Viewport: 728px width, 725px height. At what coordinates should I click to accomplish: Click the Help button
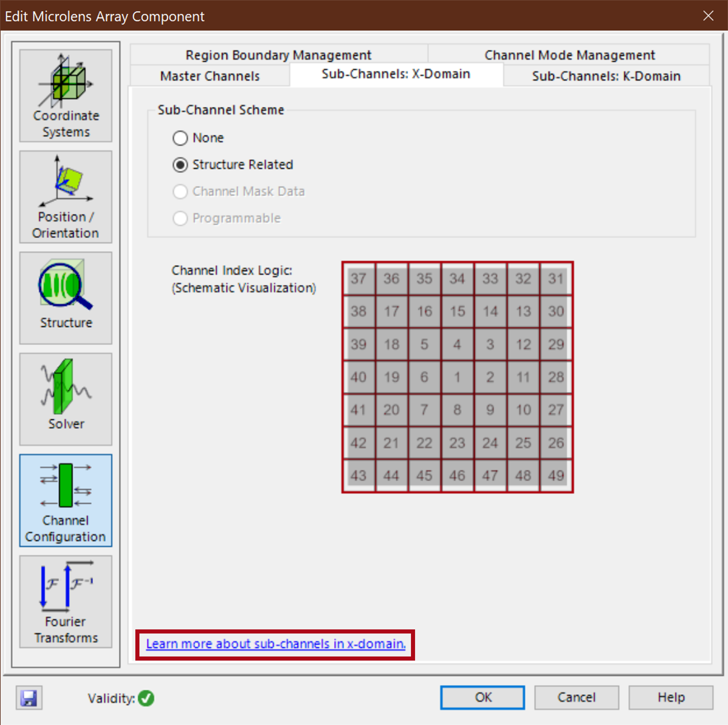tap(671, 697)
